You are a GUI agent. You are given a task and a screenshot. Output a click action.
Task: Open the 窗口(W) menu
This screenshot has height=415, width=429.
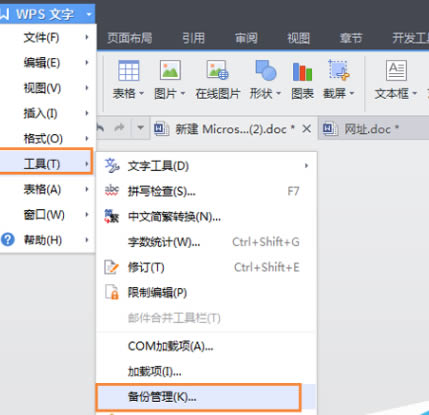pyautogui.click(x=48, y=215)
